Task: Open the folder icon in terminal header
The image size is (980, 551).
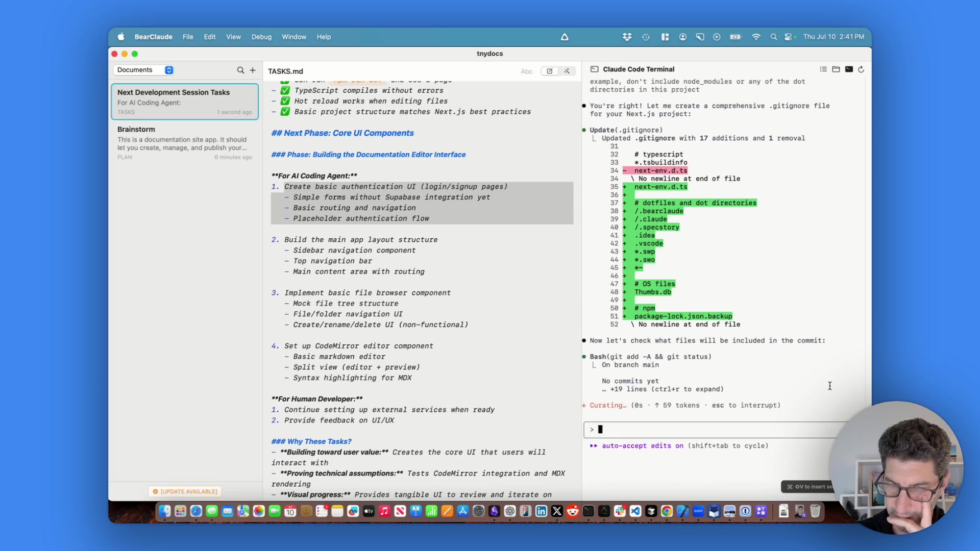Action: 836,69
